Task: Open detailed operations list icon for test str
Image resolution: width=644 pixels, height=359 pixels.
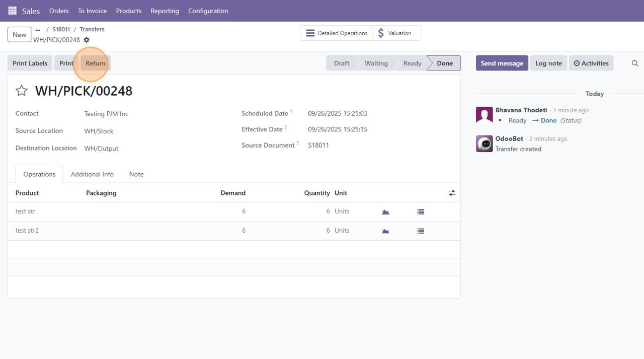Action: [x=421, y=212]
